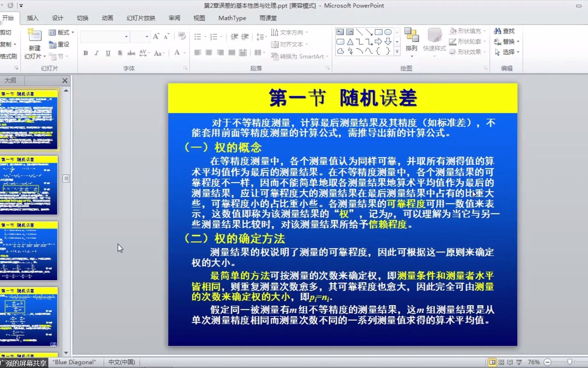Clear all formatting with eraser icon
The image size is (588, 368).
tap(182, 36)
